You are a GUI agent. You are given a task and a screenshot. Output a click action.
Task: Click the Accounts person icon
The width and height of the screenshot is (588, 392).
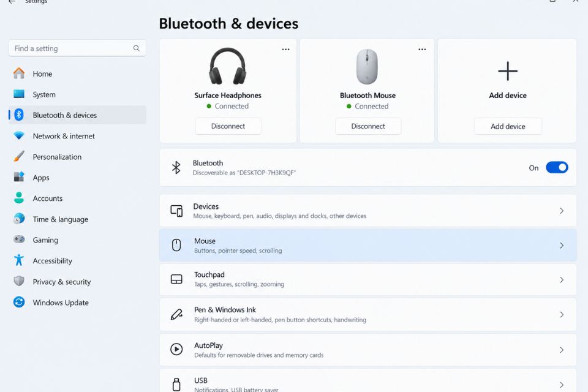pyautogui.click(x=19, y=198)
